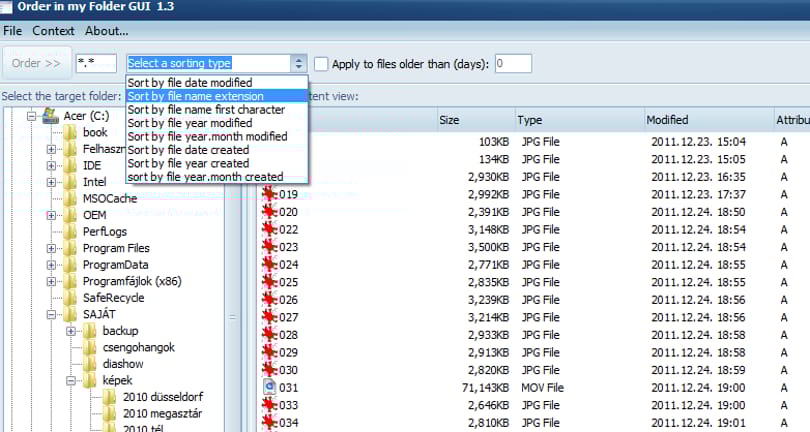Choose Sort by file year created option
This screenshot has width=810, height=432.
coord(217,163)
